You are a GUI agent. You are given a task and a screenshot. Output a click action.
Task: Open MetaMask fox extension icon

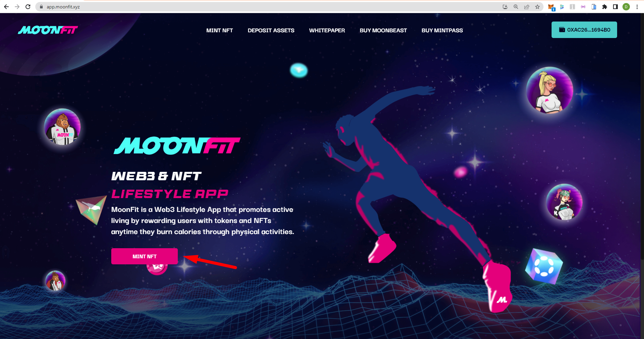pyautogui.click(x=551, y=7)
